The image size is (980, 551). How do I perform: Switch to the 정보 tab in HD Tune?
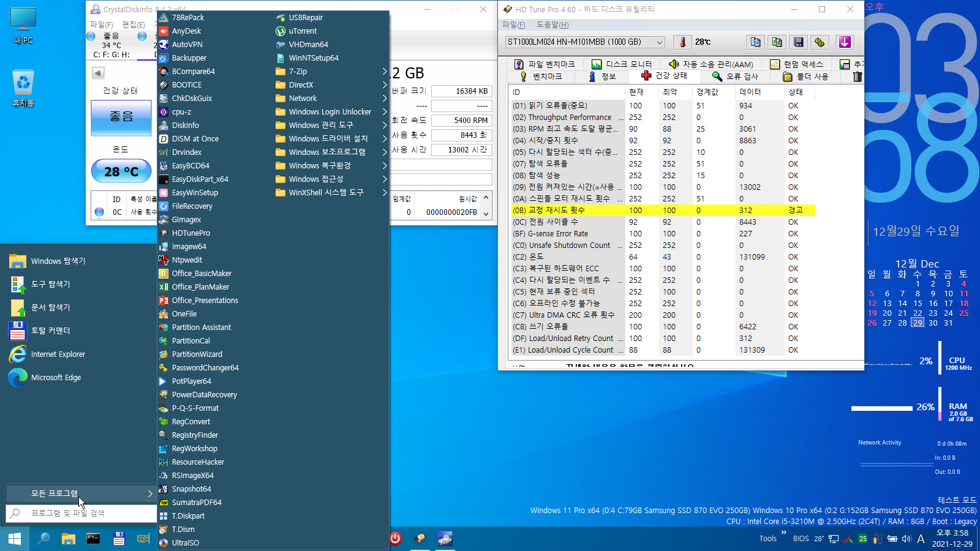coord(602,77)
